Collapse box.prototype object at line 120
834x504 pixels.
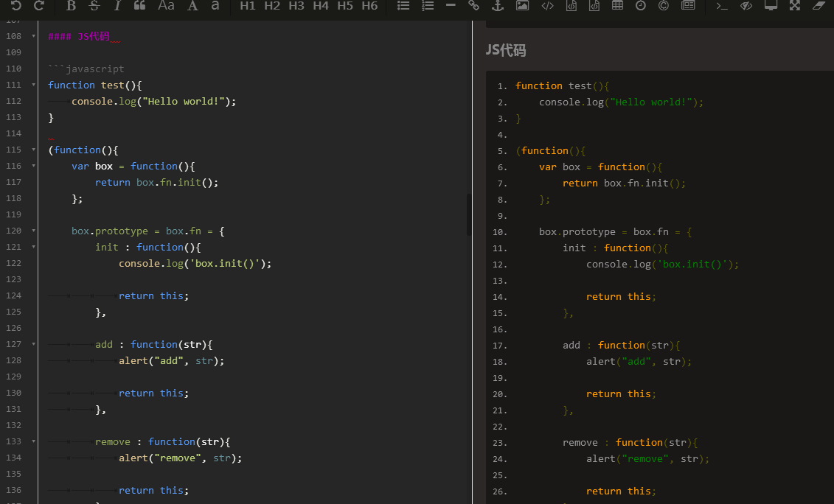pyautogui.click(x=33, y=231)
